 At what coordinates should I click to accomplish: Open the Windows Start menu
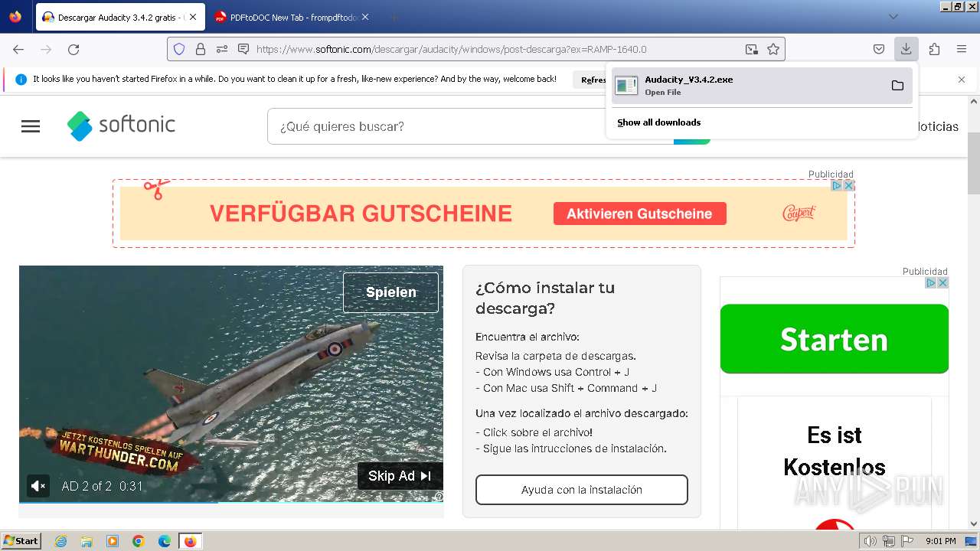(x=21, y=541)
